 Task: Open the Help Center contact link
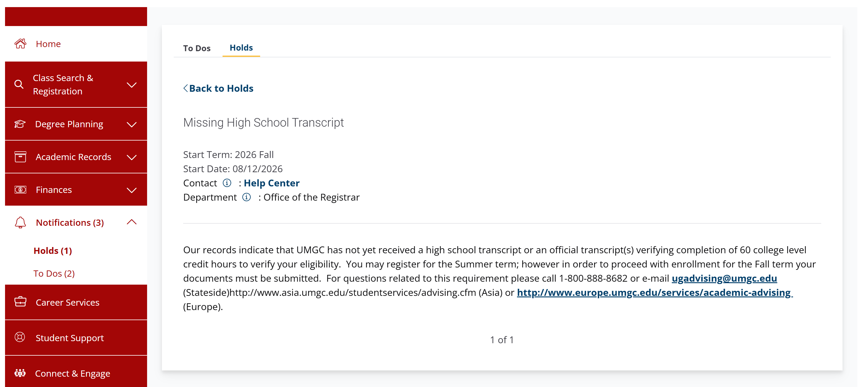(271, 183)
